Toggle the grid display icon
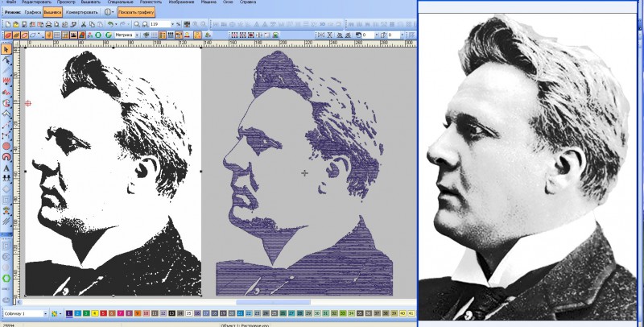 point(57,35)
